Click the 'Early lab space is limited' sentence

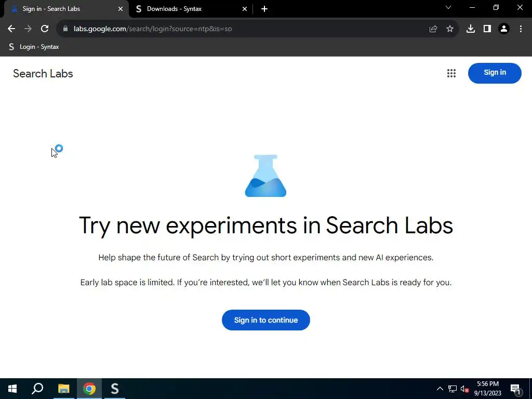pos(266,282)
